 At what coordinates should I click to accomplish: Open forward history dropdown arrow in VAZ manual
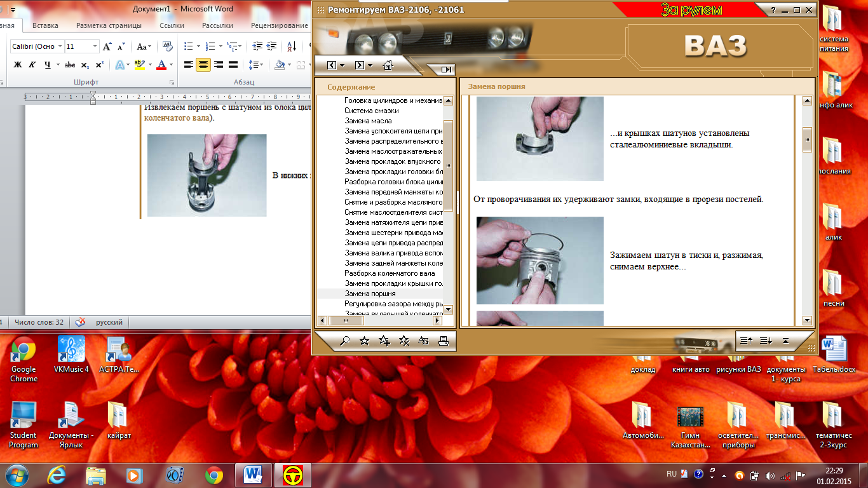[370, 65]
